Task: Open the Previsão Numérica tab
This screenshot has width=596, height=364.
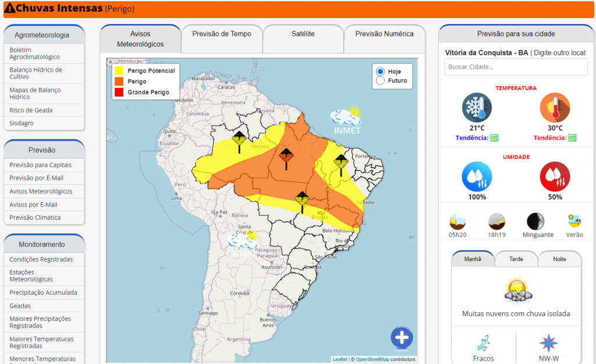Action: [x=384, y=34]
